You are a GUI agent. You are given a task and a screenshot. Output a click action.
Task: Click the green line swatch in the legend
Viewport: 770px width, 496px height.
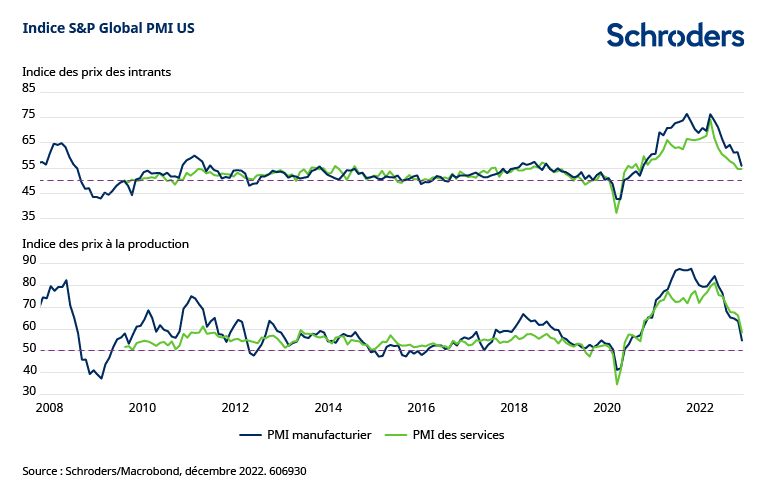(396, 435)
